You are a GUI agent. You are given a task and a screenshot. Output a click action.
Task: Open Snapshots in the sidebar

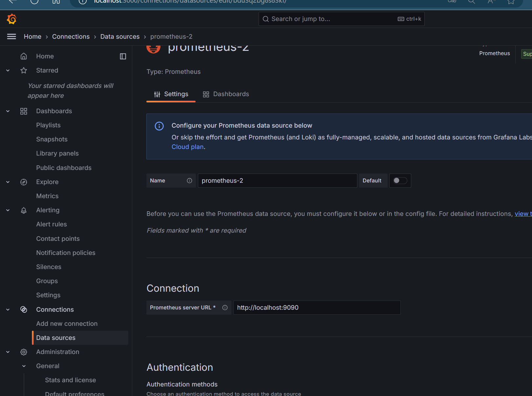(52, 139)
